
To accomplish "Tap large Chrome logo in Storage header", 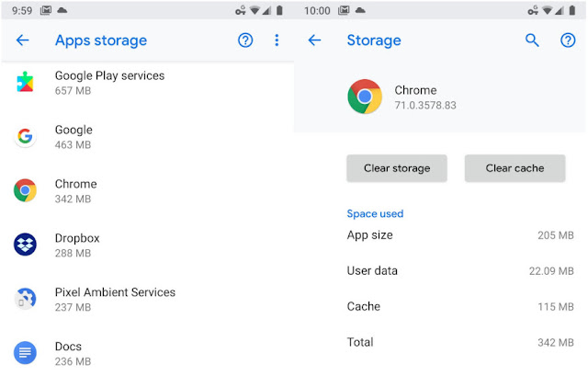I will [x=365, y=97].
